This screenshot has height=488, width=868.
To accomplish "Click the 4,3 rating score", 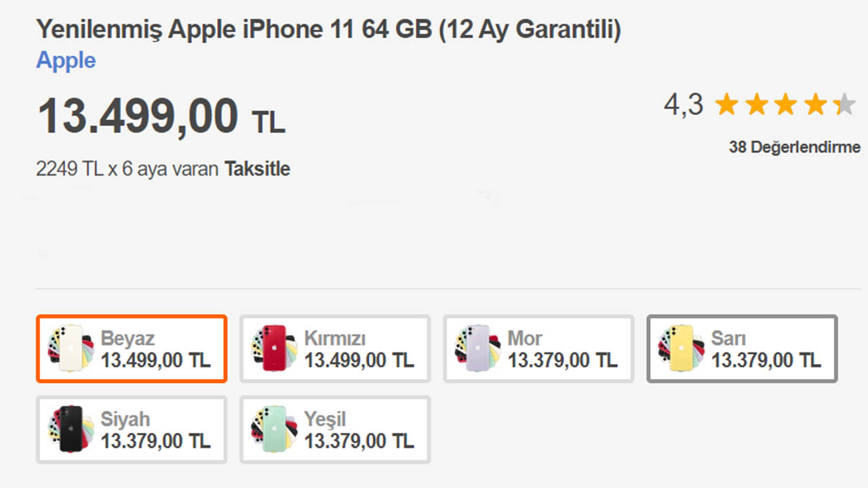I will pos(683,104).
